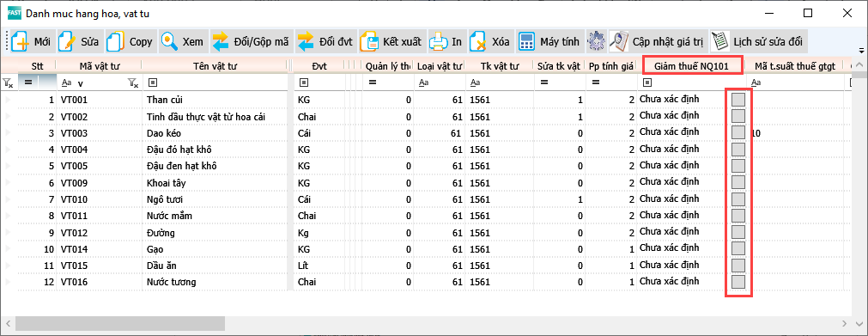The height and width of the screenshot is (336, 868).
Task: Sort by the Tên vật tư column header
Action: (215, 66)
